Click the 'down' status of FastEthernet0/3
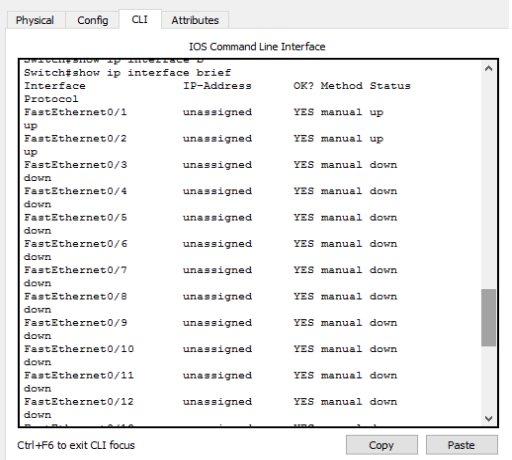Screen dimensions: 512x460 coord(383,165)
